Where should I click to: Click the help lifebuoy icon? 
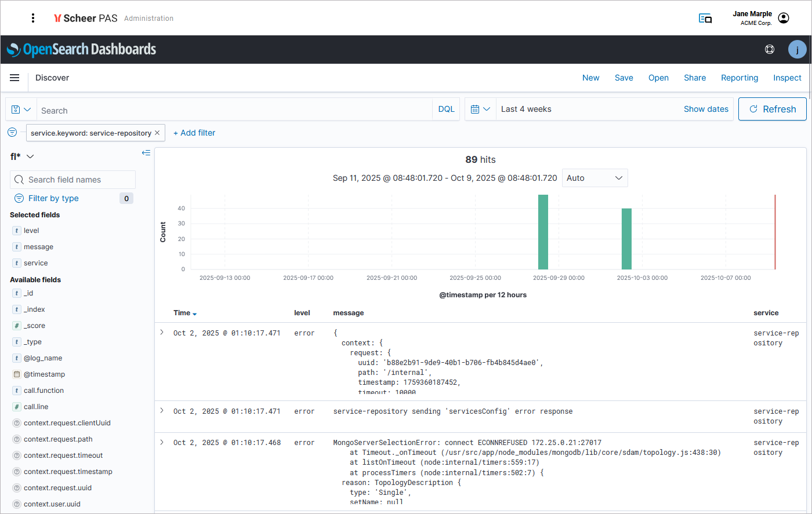[x=770, y=49]
